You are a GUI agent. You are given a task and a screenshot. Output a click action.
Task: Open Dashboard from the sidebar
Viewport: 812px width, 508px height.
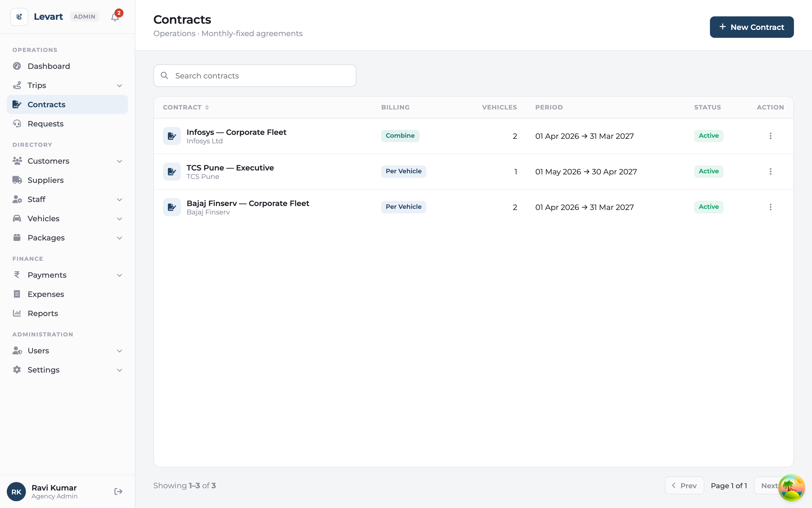point(67,66)
